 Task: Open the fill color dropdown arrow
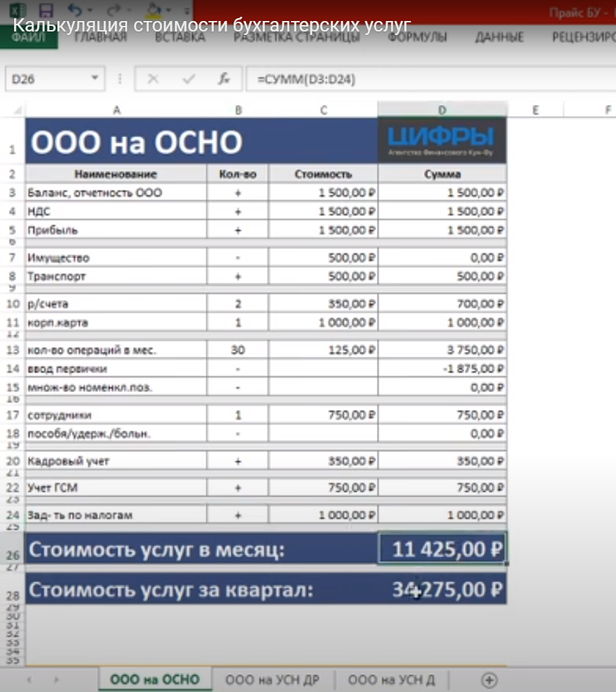[169, 10]
